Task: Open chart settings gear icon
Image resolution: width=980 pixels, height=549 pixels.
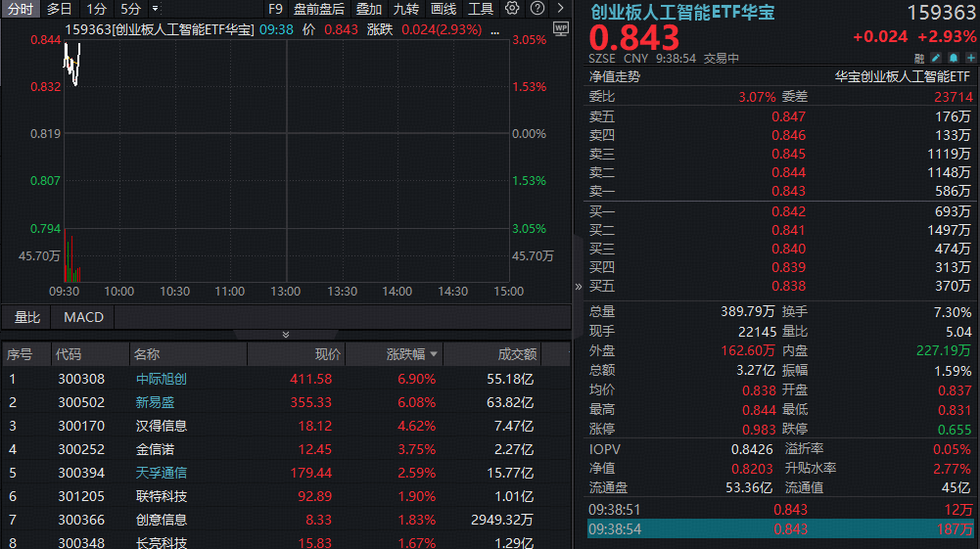Action: pyautogui.click(x=512, y=9)
